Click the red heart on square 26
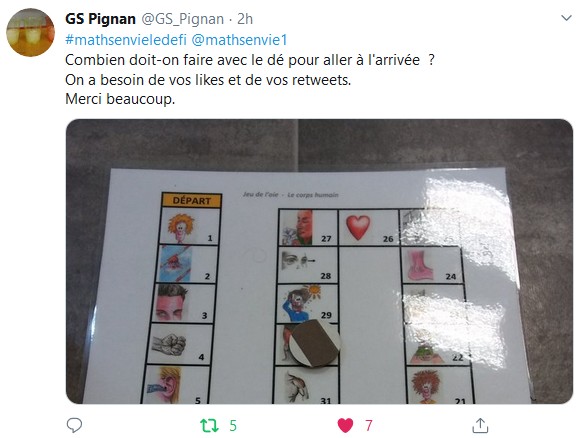The image size is (580, 438). (358, 226)
